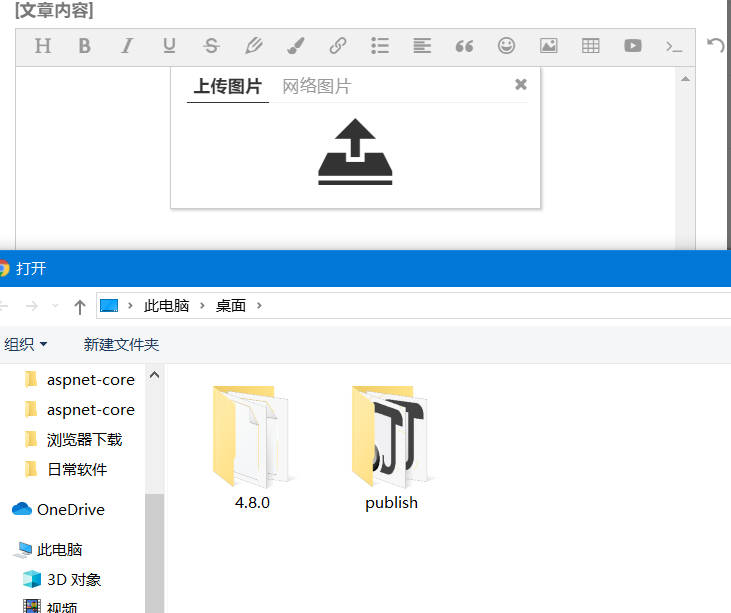Pick background color with brush icon
The image size is (731, 613).
coord(296,46)
